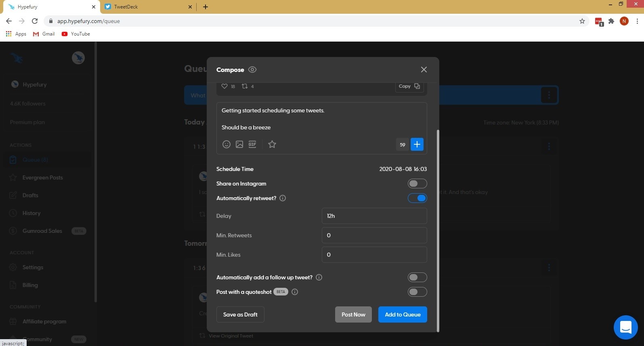
Task: Click the star icon in composer
Action: (x=272, y=144)
